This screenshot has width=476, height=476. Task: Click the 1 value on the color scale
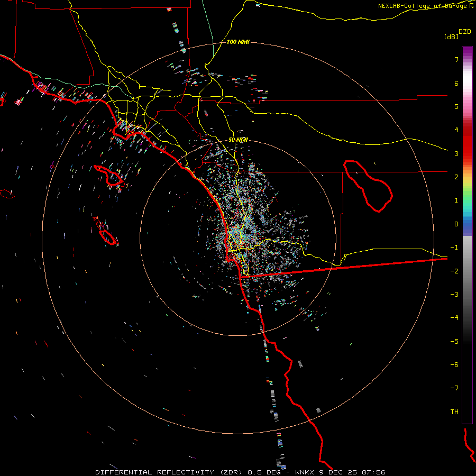[456, 200]
